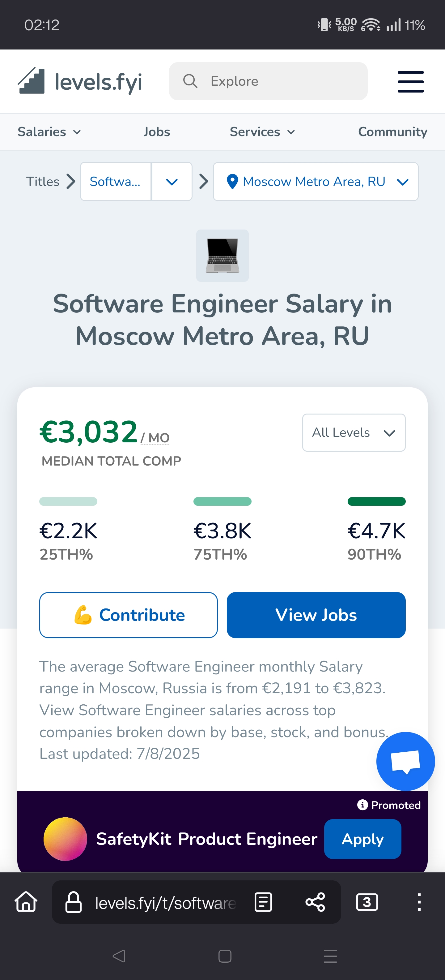Tap the Android back navigation button

(119, 956)
